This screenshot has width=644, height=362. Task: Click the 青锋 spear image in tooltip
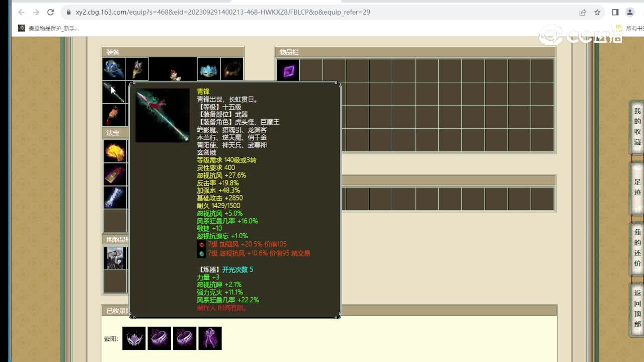pos(163,116)
